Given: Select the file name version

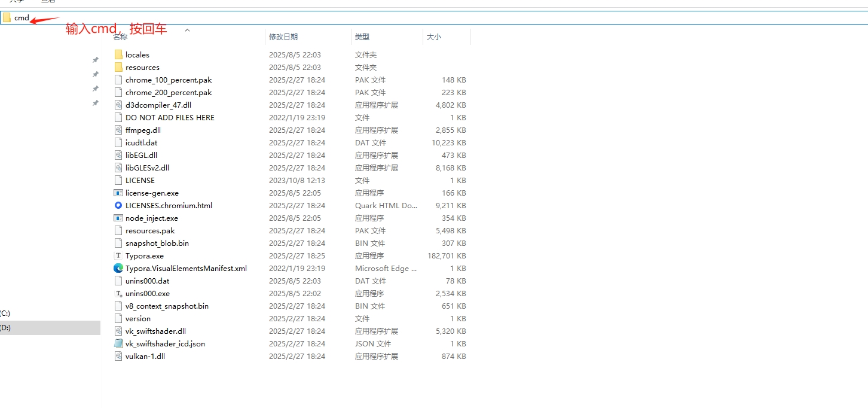Looking at the screenshot, I should pyautogui.click(x=138, y=319).
